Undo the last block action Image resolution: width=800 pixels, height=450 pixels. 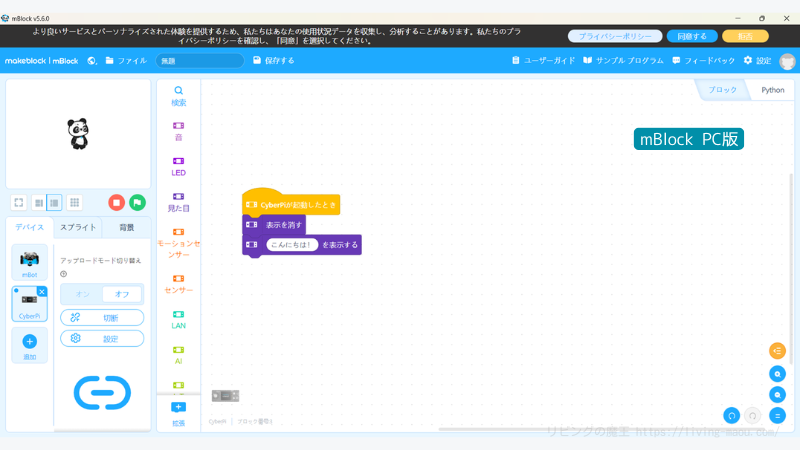pyautogui.click(x=732, y=416)
